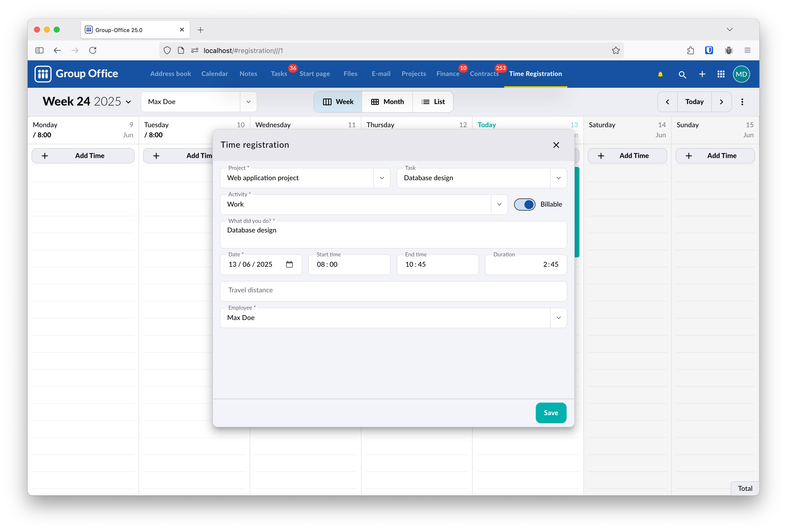Expand the Activity dropdown

click(499, 205)
